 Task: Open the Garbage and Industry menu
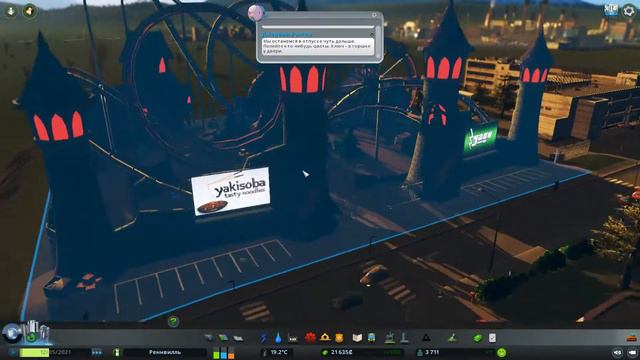pyautogui.click(x=293, y=338)
